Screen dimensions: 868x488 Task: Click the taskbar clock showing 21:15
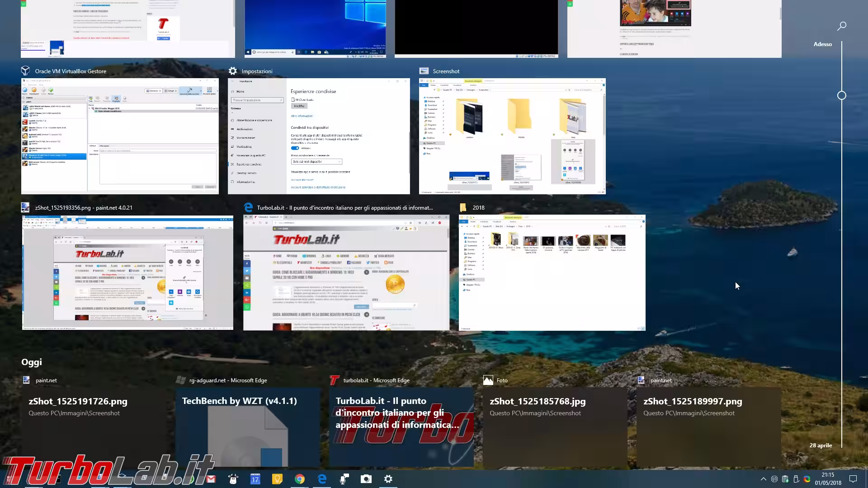tap(828, 479)
